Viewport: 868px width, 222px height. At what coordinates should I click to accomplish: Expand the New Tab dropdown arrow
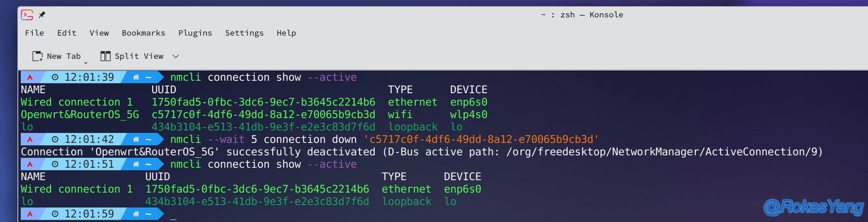(x=86, y=63)
